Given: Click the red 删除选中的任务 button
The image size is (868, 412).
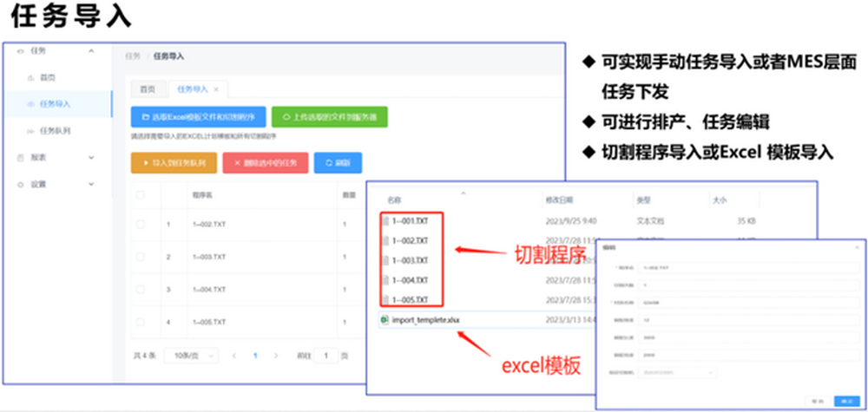Looking at the screenshot, I should pos(265,163).
